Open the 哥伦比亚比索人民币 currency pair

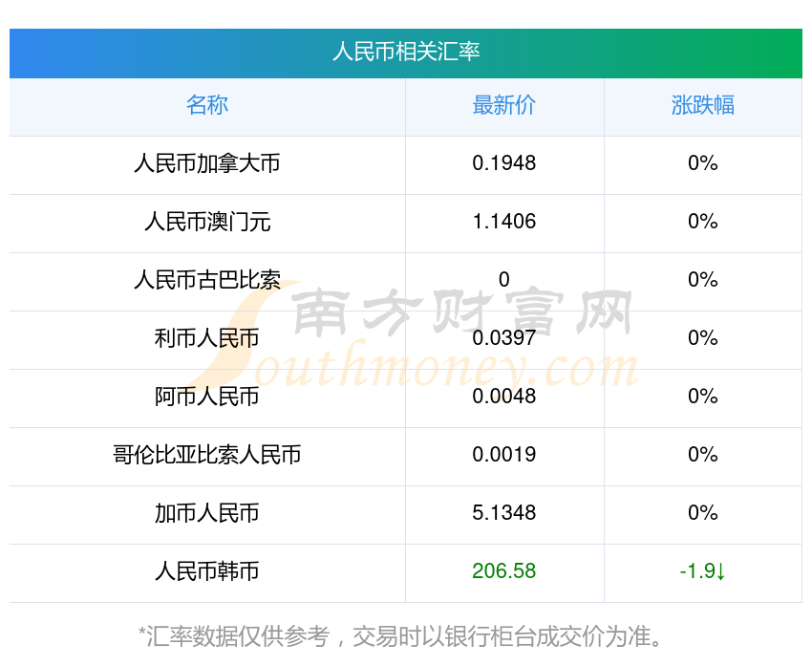coord(207,455)
